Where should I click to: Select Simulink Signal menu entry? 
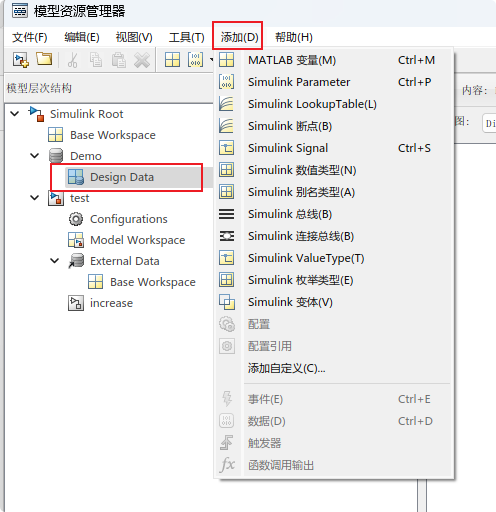click(333, 148)
